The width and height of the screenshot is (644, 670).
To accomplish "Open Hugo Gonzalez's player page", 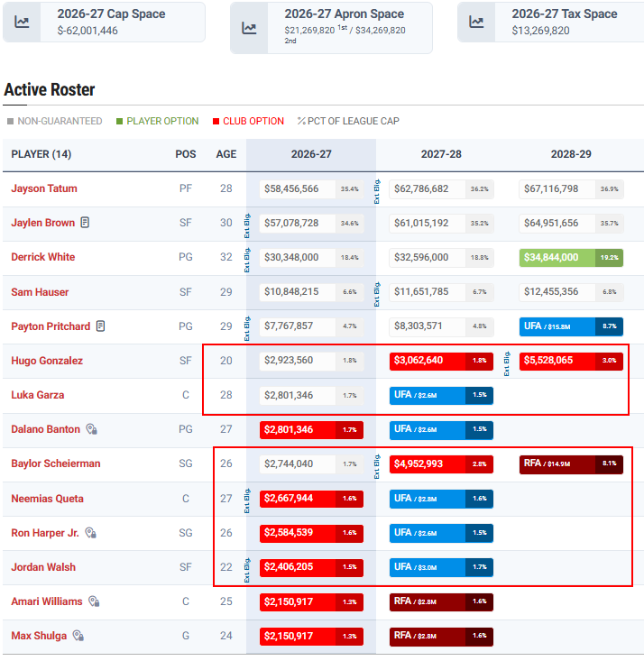I will click(47, 361).
